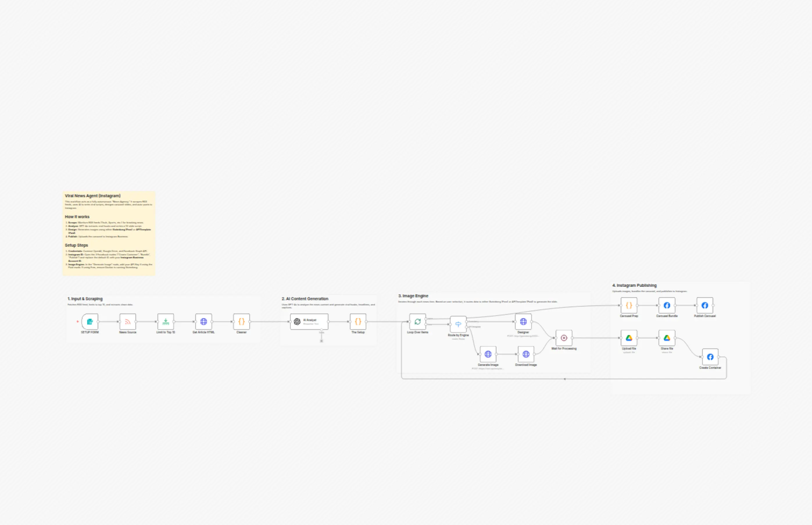This screenshot has height=525, width=812.
Task: Select the Carousel Bundle Facebook node
Action: coord(667,305)
